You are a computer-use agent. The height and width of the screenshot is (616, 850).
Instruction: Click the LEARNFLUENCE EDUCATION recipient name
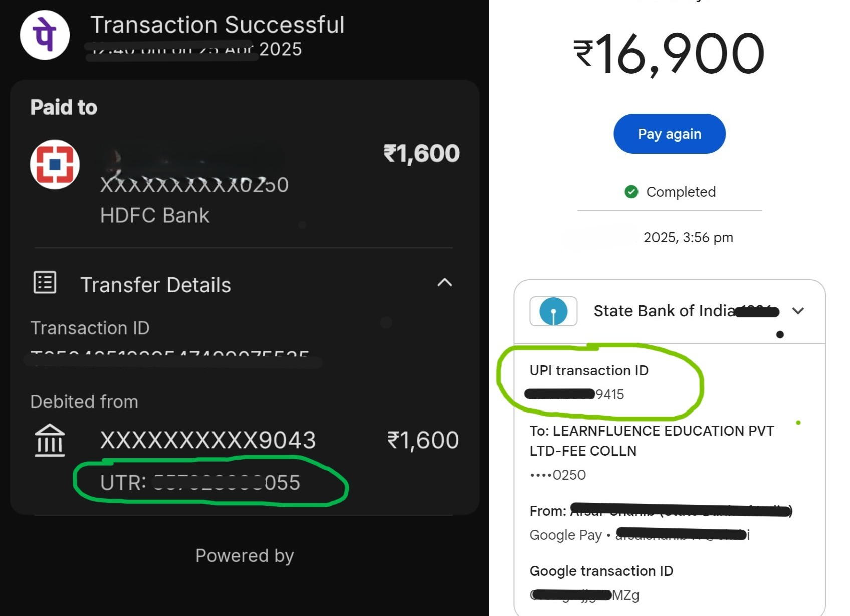652,440
